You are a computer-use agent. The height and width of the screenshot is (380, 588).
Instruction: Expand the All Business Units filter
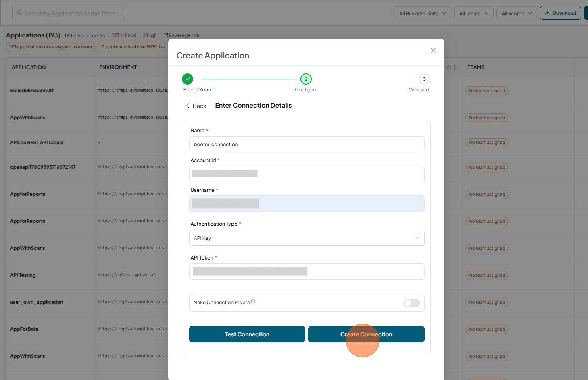(423, 13)
